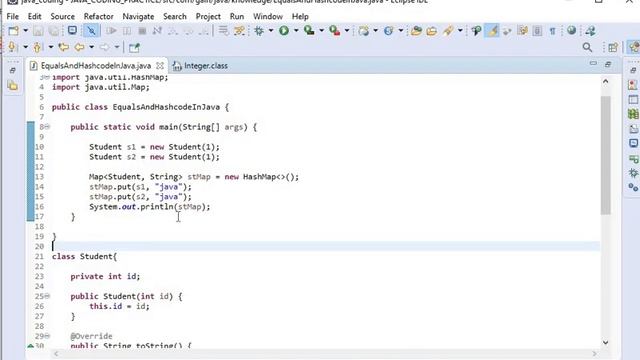640x360 pixels.
Task: Toggle Skip All Breakpoints
Action: tap(91, 31)
